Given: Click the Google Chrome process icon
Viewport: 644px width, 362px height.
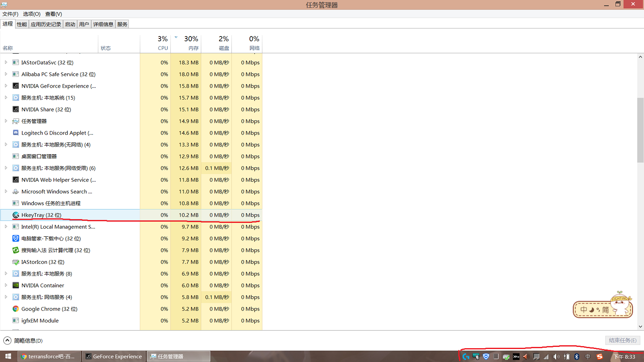Looking at the screenshot, I should (x=16, y=309).
